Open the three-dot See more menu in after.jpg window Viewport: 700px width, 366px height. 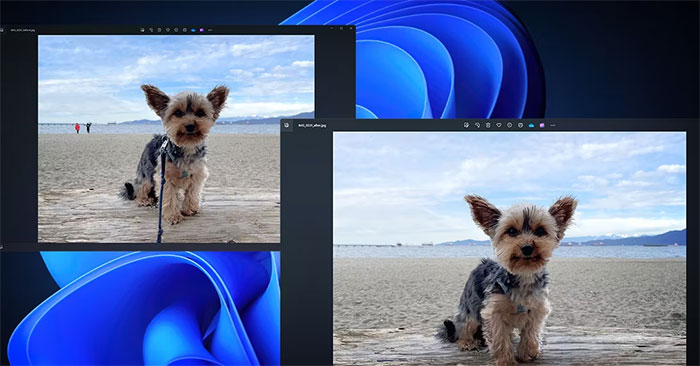click(553, 125)
